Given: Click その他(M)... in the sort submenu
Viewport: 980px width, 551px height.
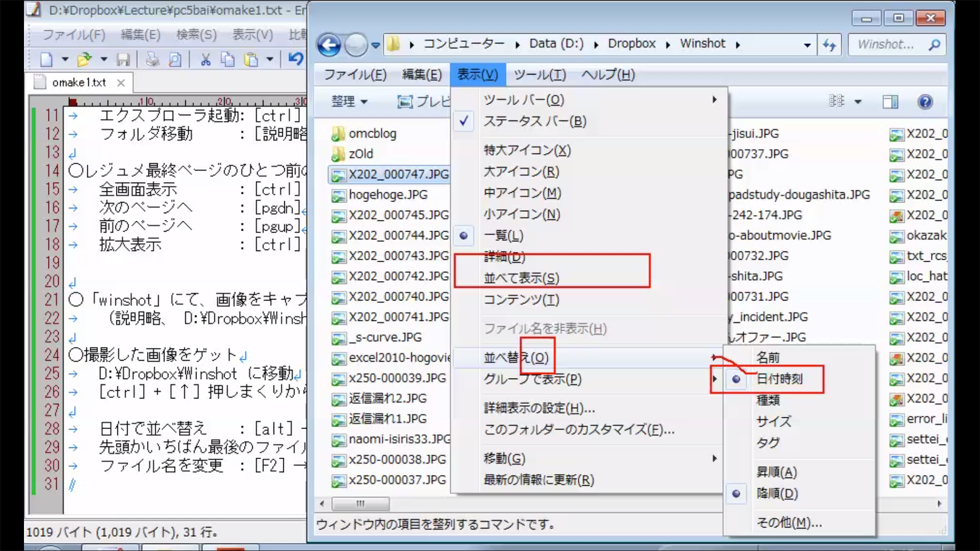Looking at the screenshot, I should (789, 522).
